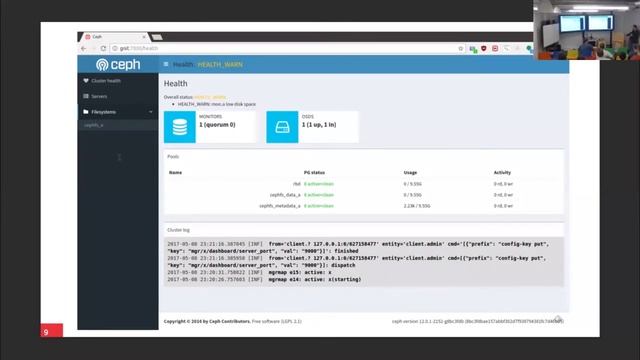The width and height of the screenshot is (640, 360).
Task: Reload the page with the refresh icon
Action: (x=103, y=49)
